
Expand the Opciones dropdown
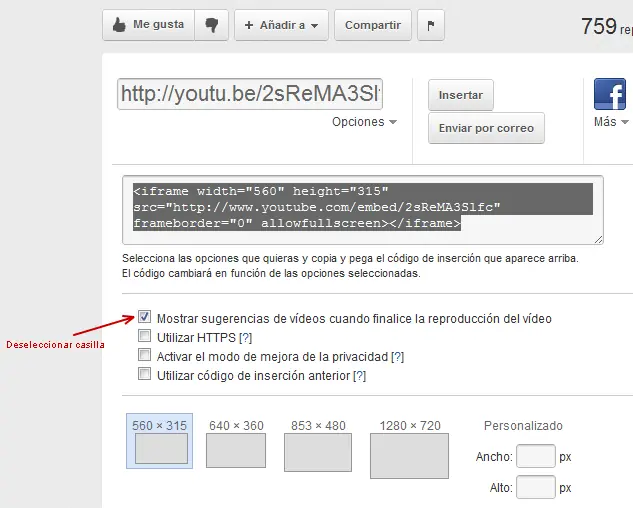364,122
